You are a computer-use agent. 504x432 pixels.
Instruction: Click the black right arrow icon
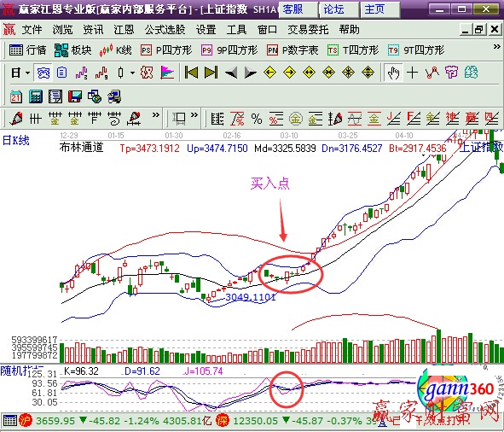251,73
